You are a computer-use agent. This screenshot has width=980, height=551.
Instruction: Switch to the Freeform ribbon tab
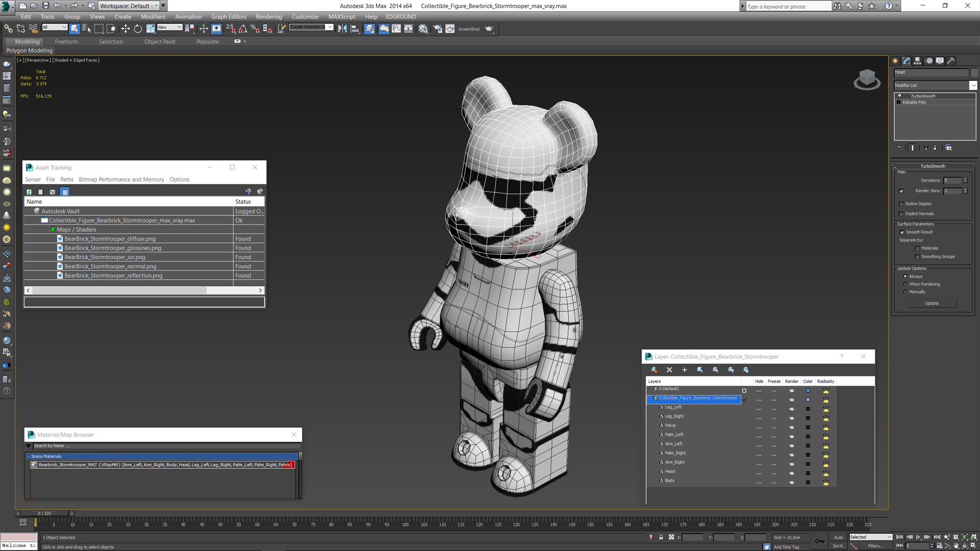[66, 42]
